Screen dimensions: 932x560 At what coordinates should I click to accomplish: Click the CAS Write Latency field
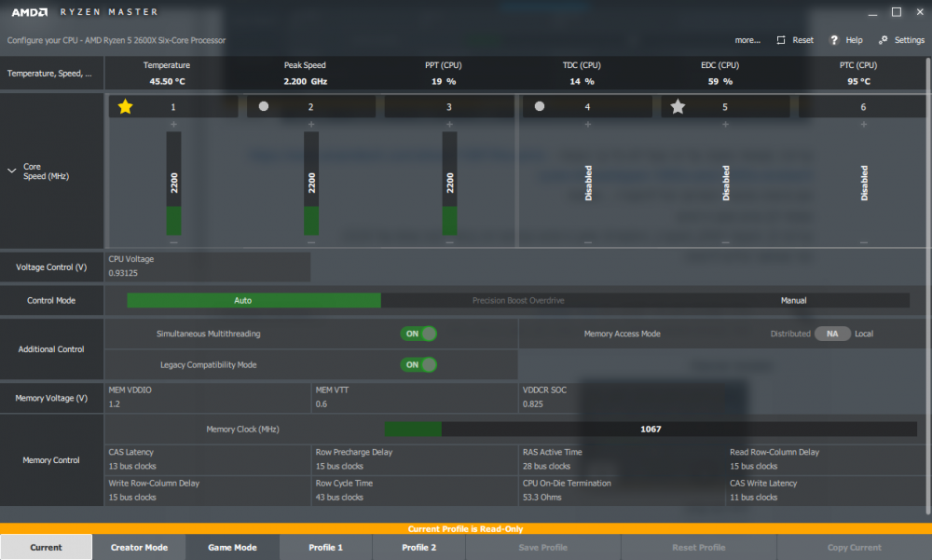(826, 490)
